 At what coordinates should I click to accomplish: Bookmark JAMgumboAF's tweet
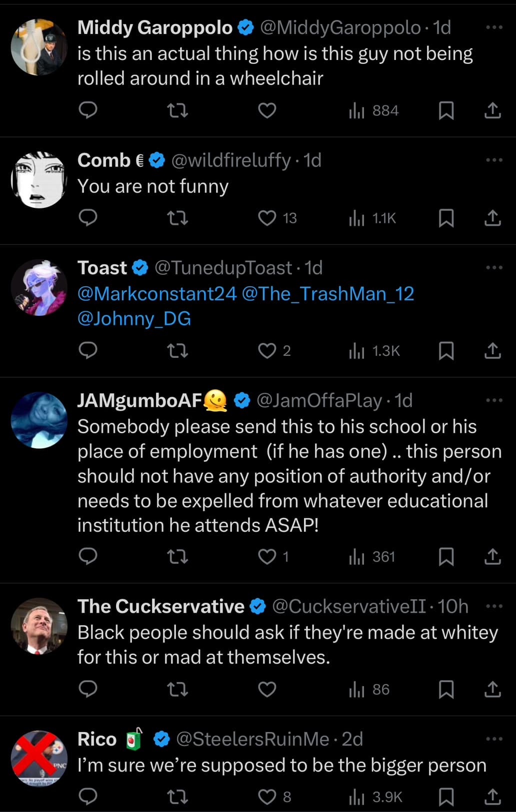pos(446,557)
